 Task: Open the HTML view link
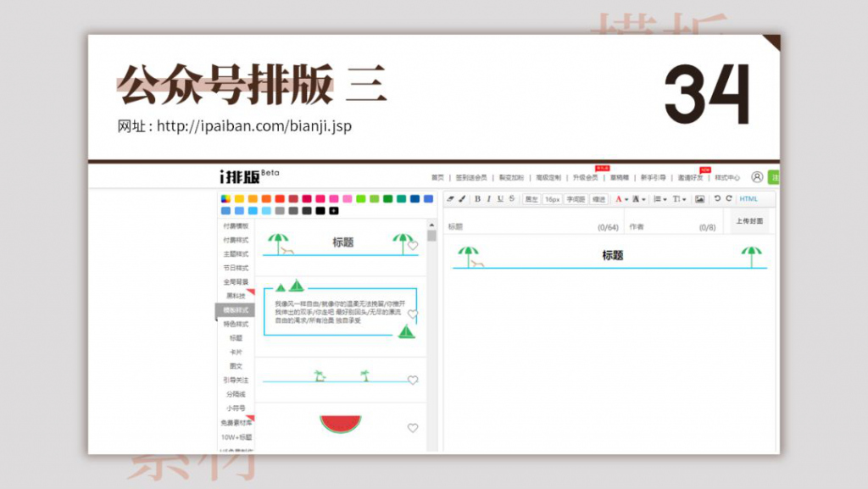748,200
